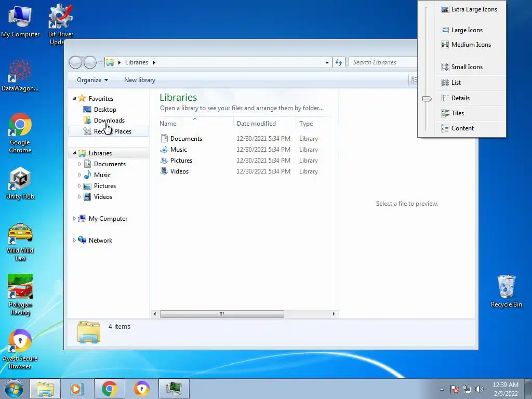This screenshot has width=532, height=399.
Task: Select Downloads under Favorites
Action: [x=109, y=121]
